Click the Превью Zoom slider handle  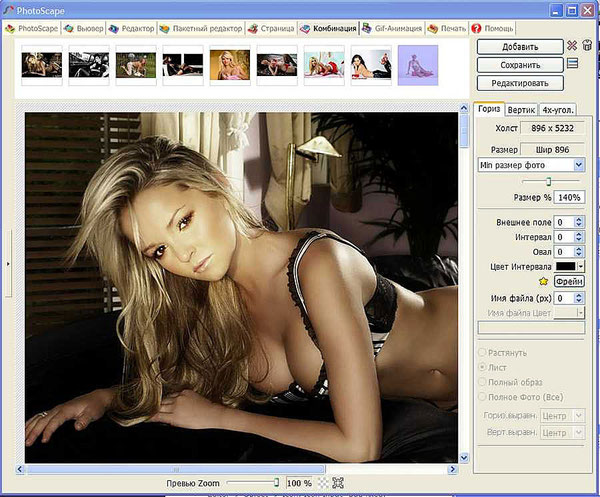coord(276,482)
